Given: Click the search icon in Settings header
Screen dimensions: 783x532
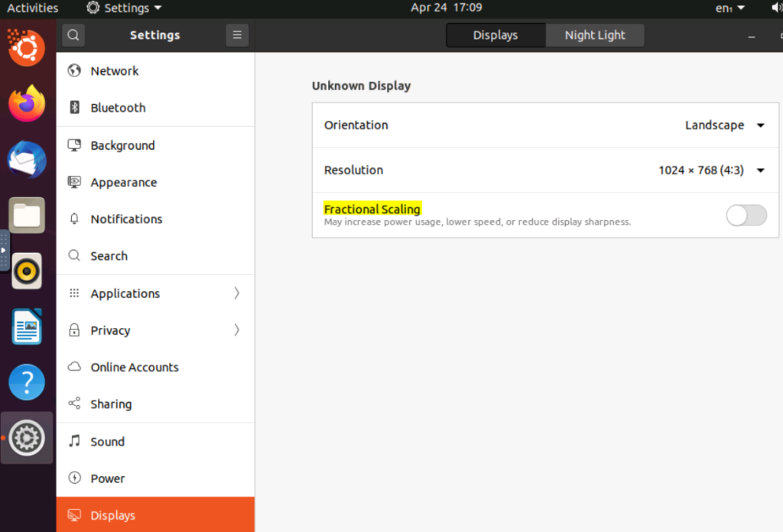Looking at the screenshot, I should pyautogui.click(x=73, y=35).
